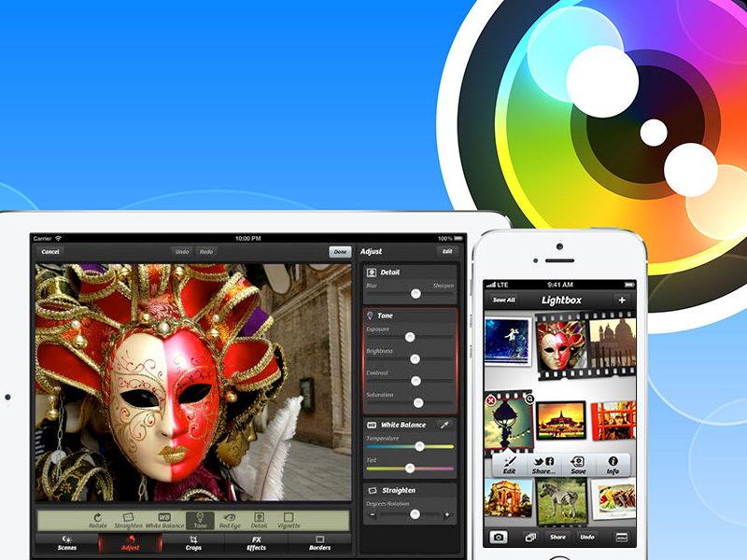Viewport: 747px width, 560px height.
Task: Click the Detail panel header icon
Action: tap(372, 273)
